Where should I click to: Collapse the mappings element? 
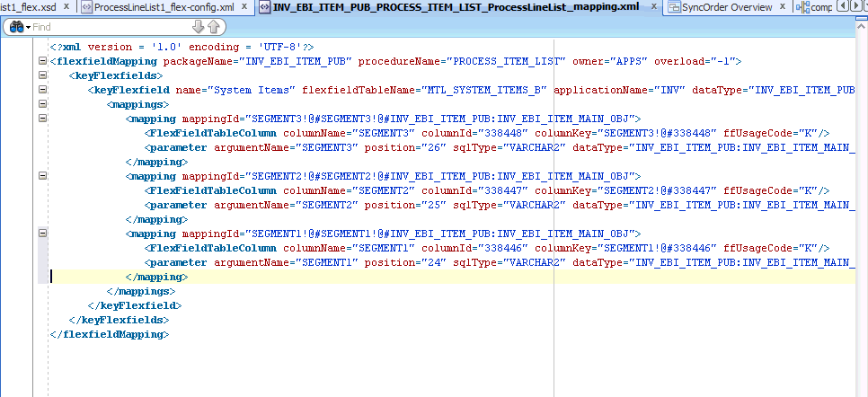pos(42,105)
